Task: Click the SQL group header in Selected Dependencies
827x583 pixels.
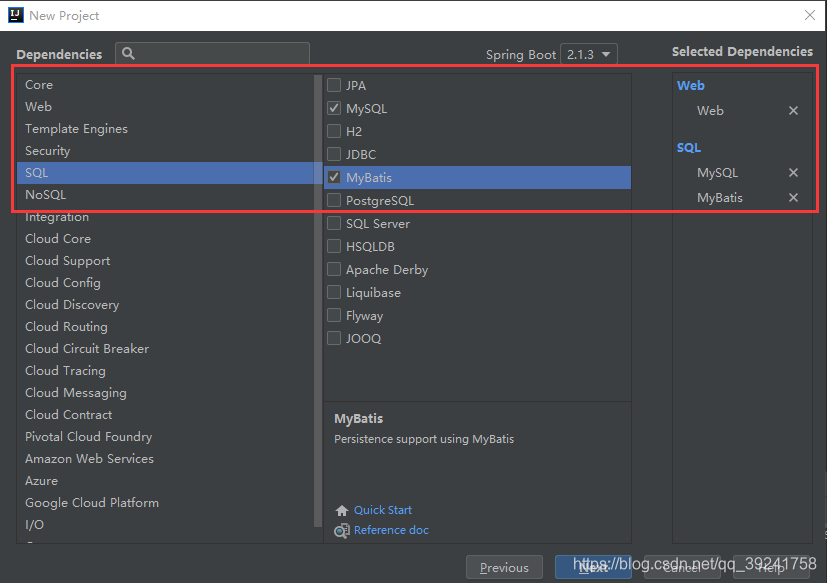Action: coord(689,148)
